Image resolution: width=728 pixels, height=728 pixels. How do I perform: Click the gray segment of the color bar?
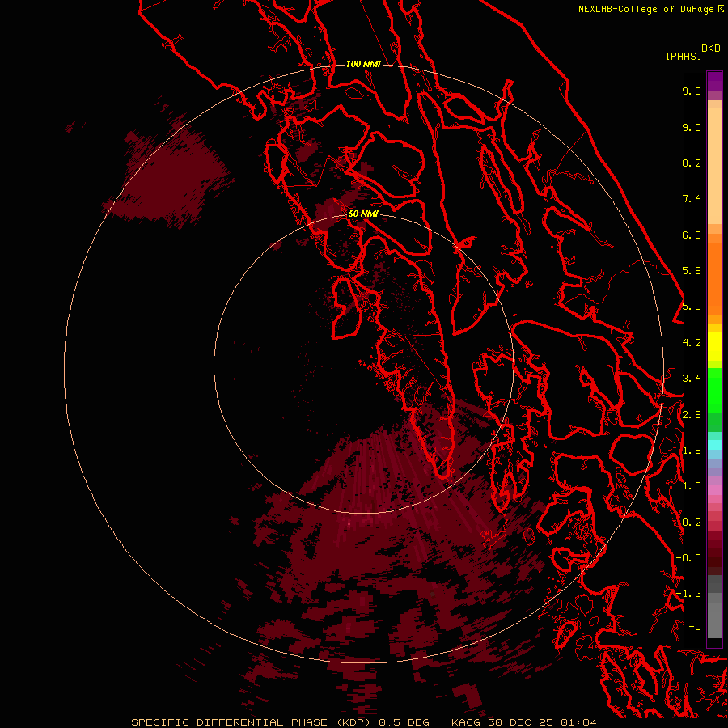point(714,607)
